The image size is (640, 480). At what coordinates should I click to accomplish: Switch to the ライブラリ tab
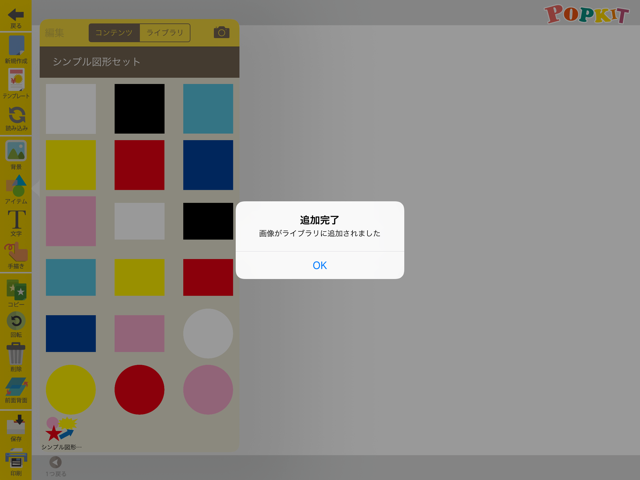coord(164,33)
